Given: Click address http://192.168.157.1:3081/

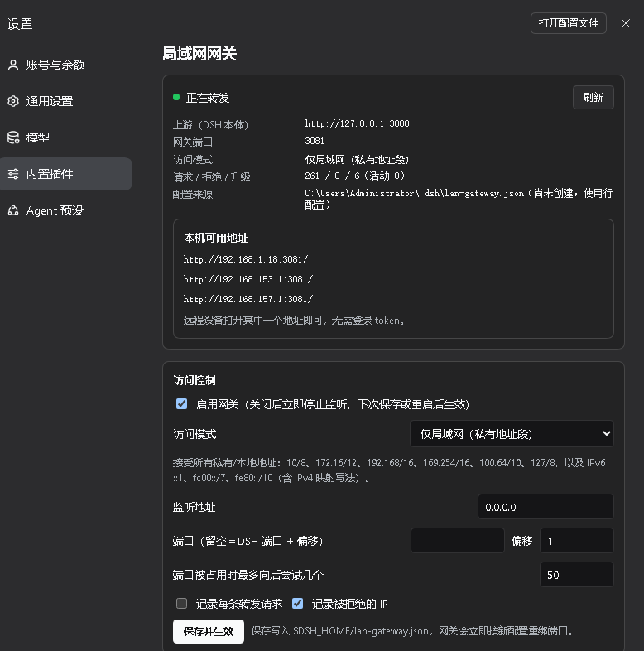Looking at the screenshot, I should click(x=248, y=299).
